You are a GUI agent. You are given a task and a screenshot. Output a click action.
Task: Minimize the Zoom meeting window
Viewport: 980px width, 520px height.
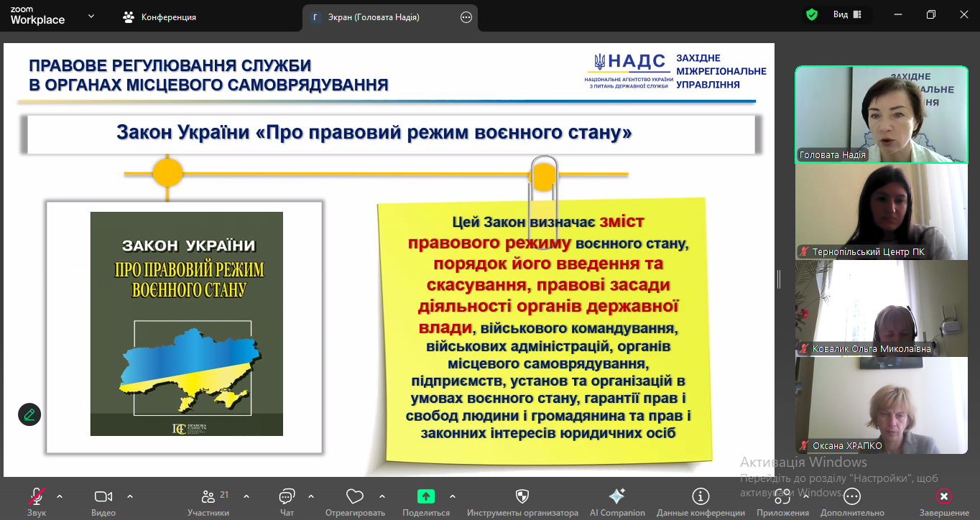[897, 15]
